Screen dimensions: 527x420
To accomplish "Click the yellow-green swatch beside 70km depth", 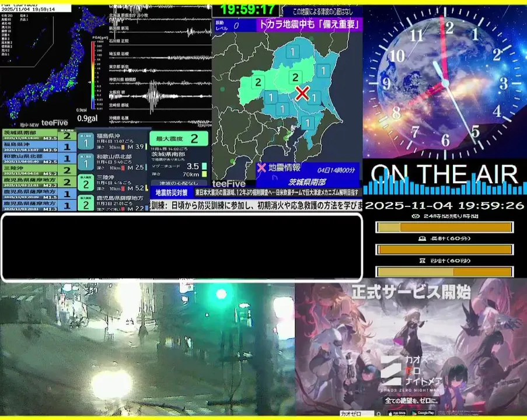I will (x=204, y=174).
